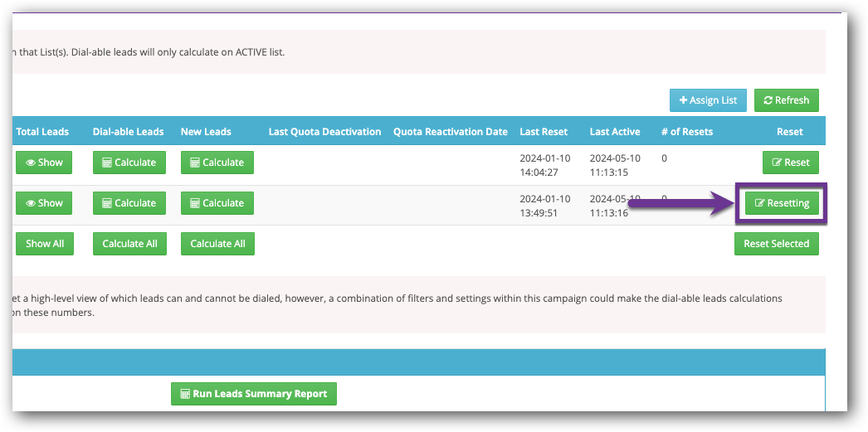Select the Last Active column header

pyautogui.click(x=615, y=132)
